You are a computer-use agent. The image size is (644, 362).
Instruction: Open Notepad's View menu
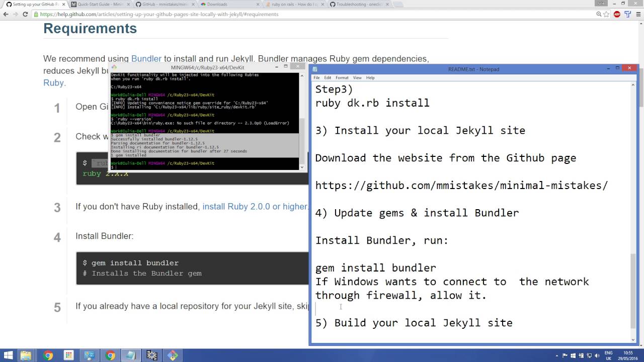(x=357, y=78)
